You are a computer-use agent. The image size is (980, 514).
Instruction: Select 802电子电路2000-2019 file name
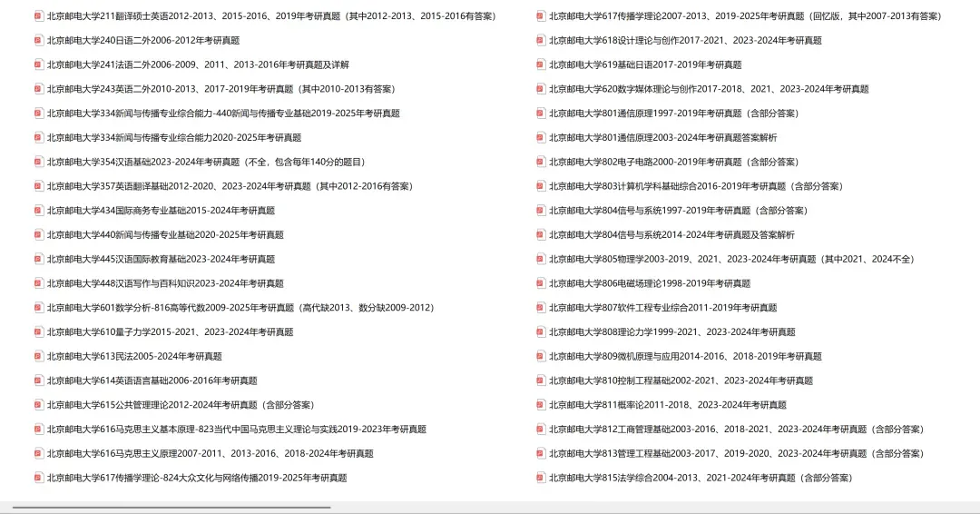point(673,162)
